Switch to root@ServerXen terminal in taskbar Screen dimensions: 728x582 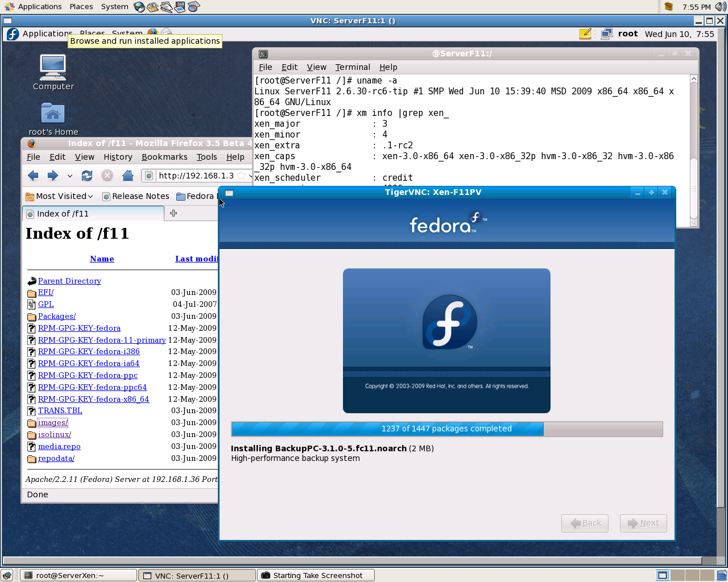tap(79, 575)
